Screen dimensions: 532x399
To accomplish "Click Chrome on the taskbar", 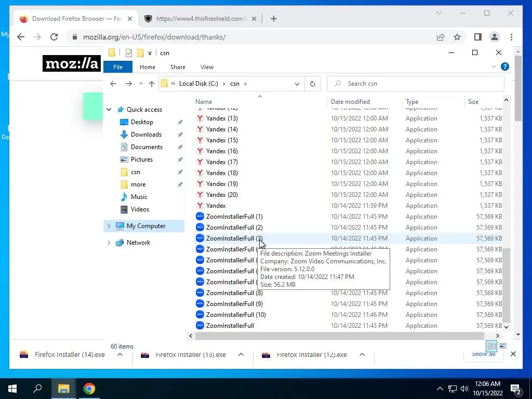I will coord(89,389).
